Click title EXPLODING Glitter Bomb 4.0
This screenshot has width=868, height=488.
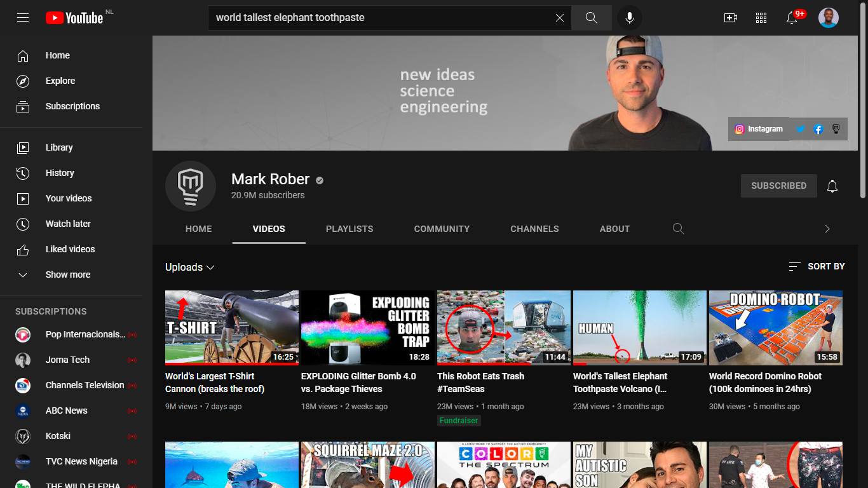click(358, 383)
